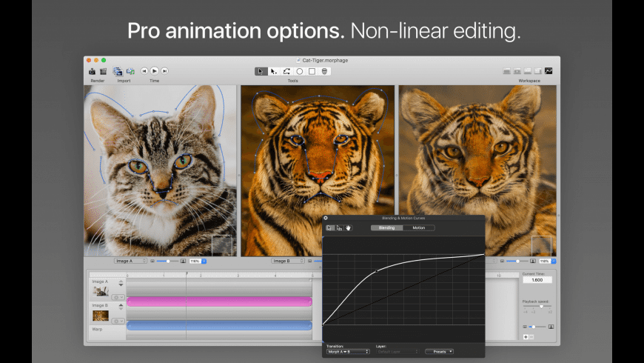Click the control point on the white curve
The height and width of the screenshot is (363, 644).
(x=377, y=271)
